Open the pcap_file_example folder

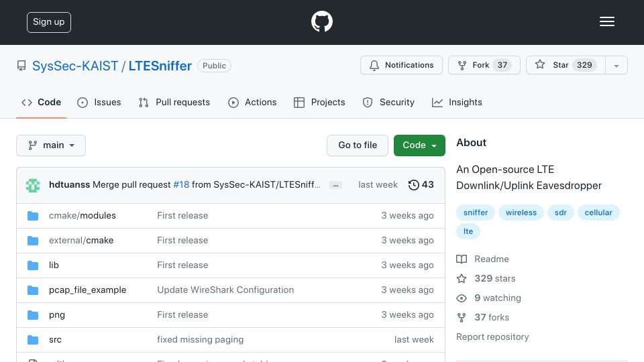pos(87,290)
